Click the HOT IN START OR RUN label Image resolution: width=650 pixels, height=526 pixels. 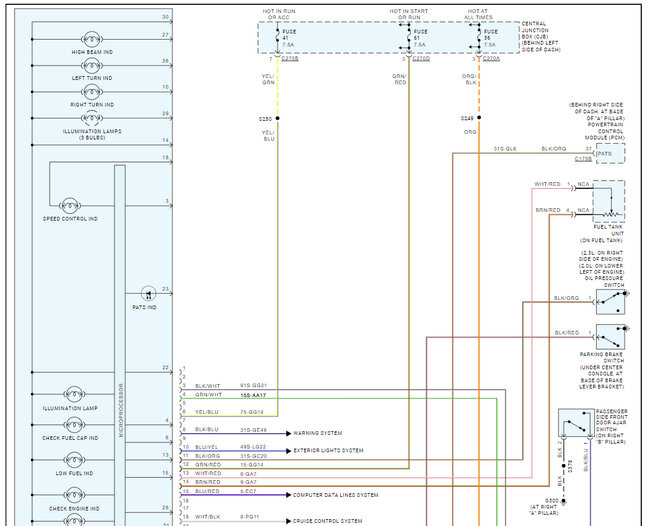point(409,14)
